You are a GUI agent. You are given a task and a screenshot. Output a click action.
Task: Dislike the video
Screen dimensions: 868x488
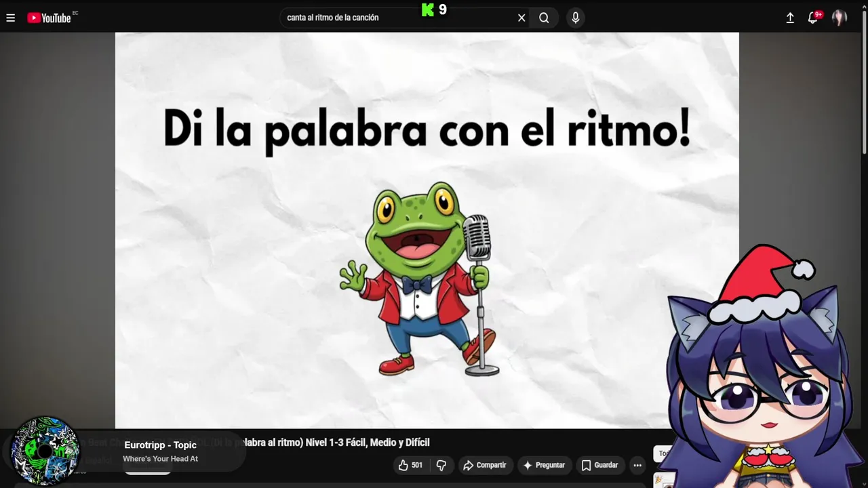(x=441, y=465)
